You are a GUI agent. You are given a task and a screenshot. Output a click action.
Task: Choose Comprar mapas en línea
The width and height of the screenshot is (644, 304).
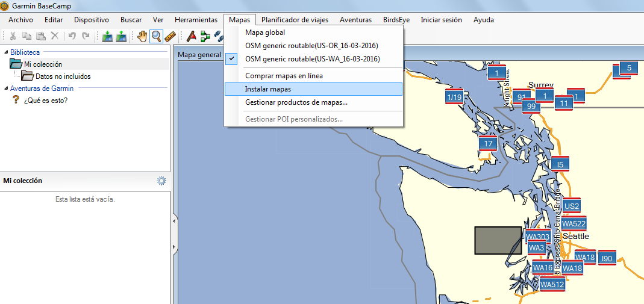click(313, 76)
